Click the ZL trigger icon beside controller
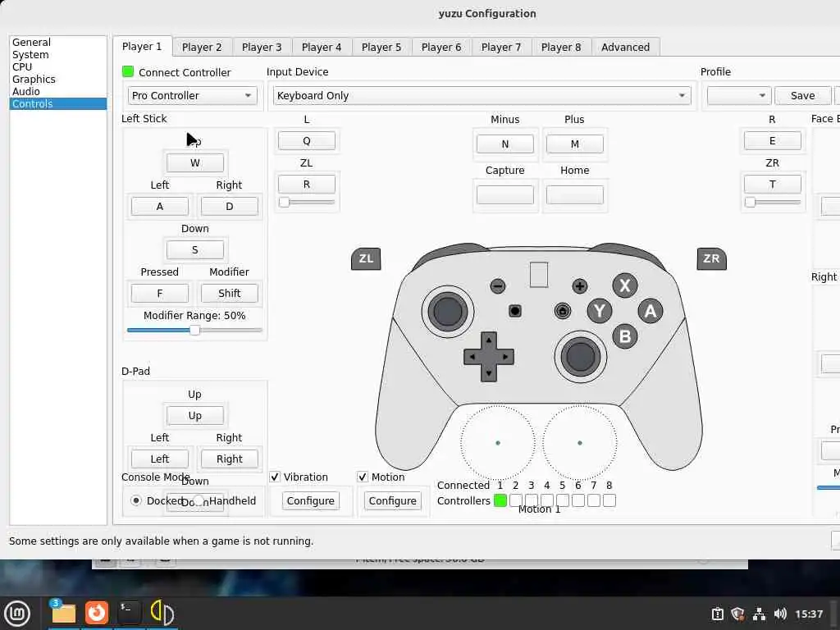This screenshot has height=630, width=840. point(366,258)
